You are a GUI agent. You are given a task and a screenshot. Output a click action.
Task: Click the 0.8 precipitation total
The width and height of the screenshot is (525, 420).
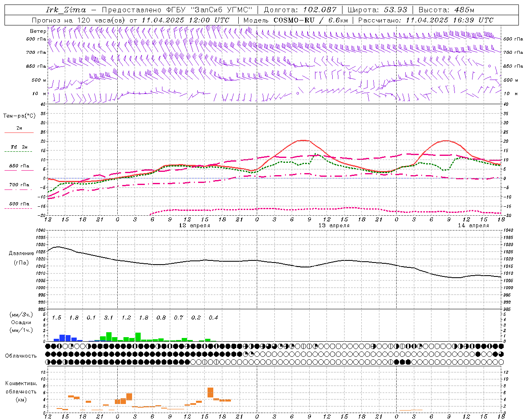[161, 318]
